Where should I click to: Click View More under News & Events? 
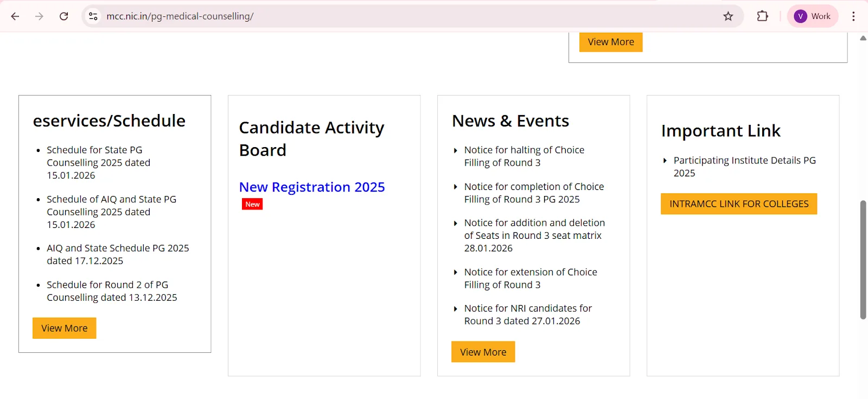[482, 352]
